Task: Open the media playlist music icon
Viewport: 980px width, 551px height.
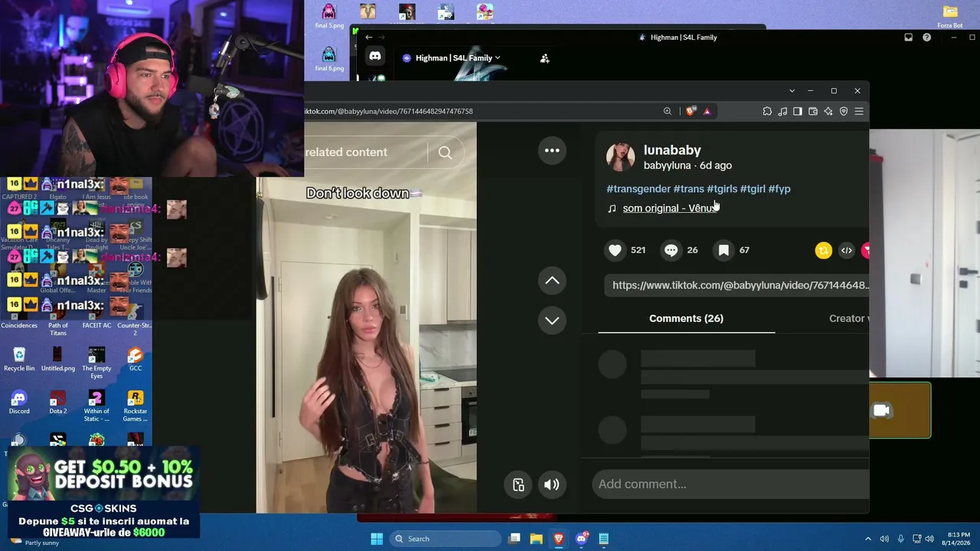Action: (x=782, y=112)
